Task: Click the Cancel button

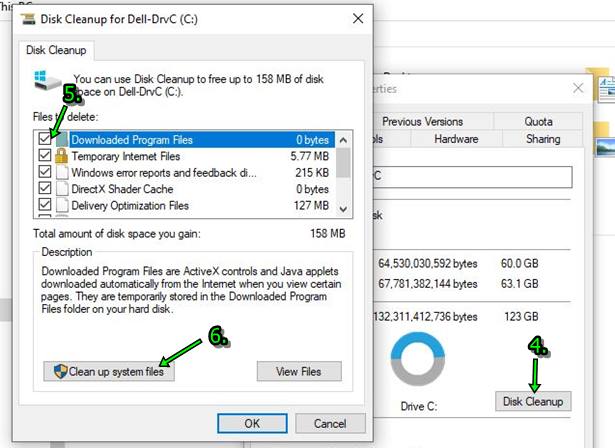Action: pos(330,424)
